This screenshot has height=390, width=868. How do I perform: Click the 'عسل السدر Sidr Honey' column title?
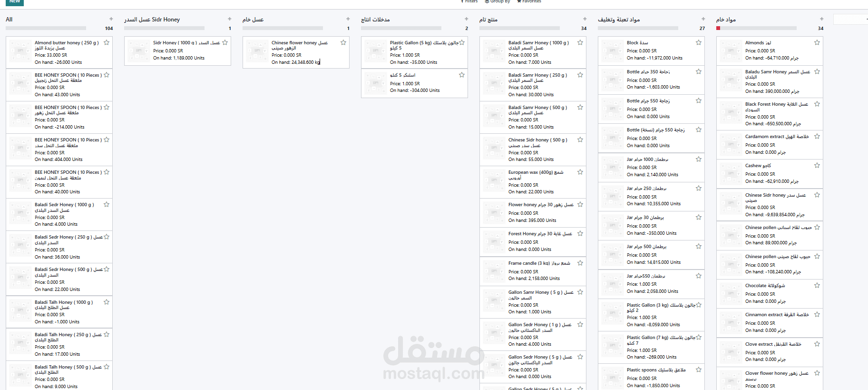pos(152,20)
